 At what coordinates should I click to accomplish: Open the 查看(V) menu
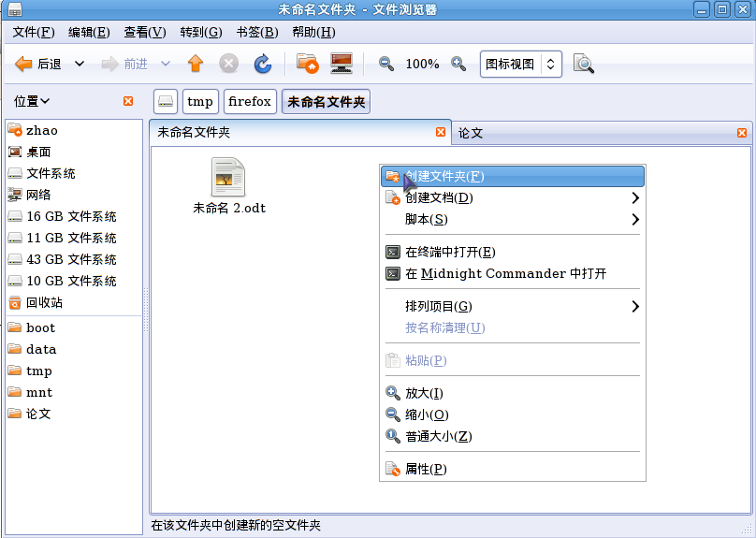click(x=145, y=33)
